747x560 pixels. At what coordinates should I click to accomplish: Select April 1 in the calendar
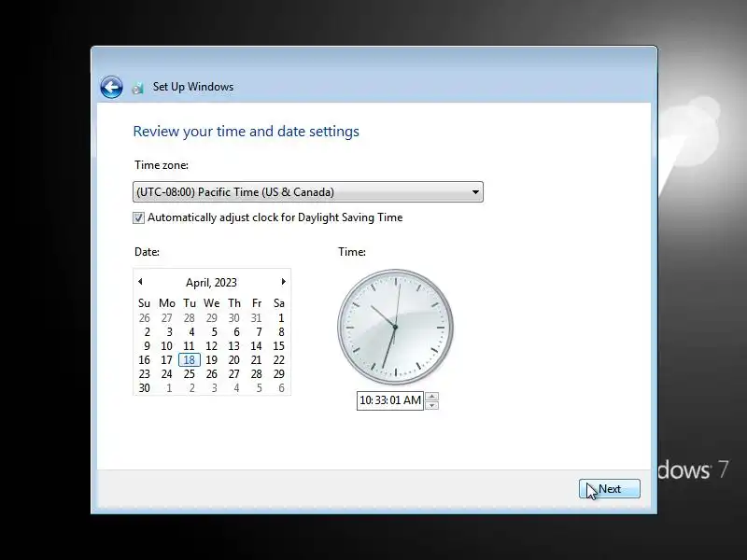(x=281, y=317)
